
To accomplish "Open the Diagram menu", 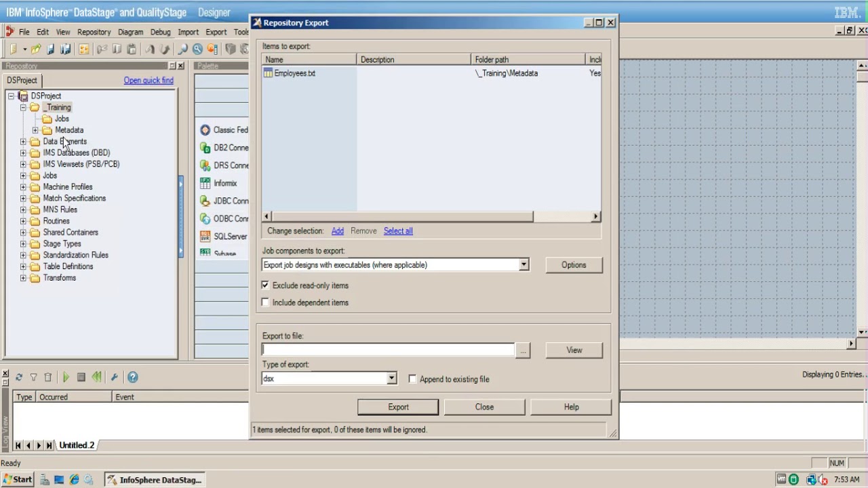I will 130,32.
